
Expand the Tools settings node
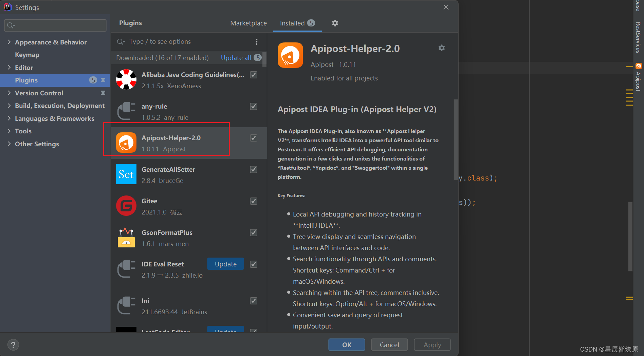click(x=9, y=131)
